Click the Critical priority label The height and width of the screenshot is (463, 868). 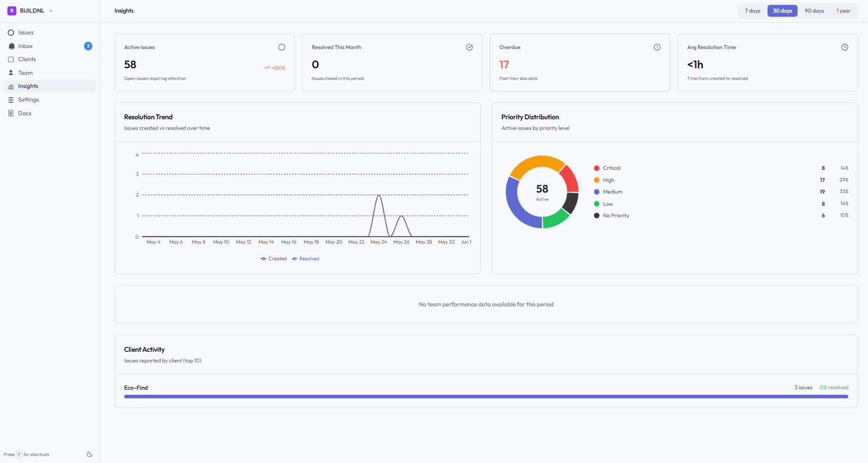(611, 168)
